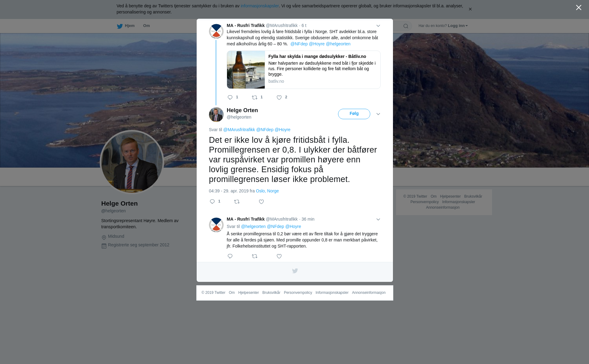Retweet the first MA - Rusfri Trafikk tweet
The width and height of the screenshot is (589, 364).
pyautogui.click(x=255, y=97)
